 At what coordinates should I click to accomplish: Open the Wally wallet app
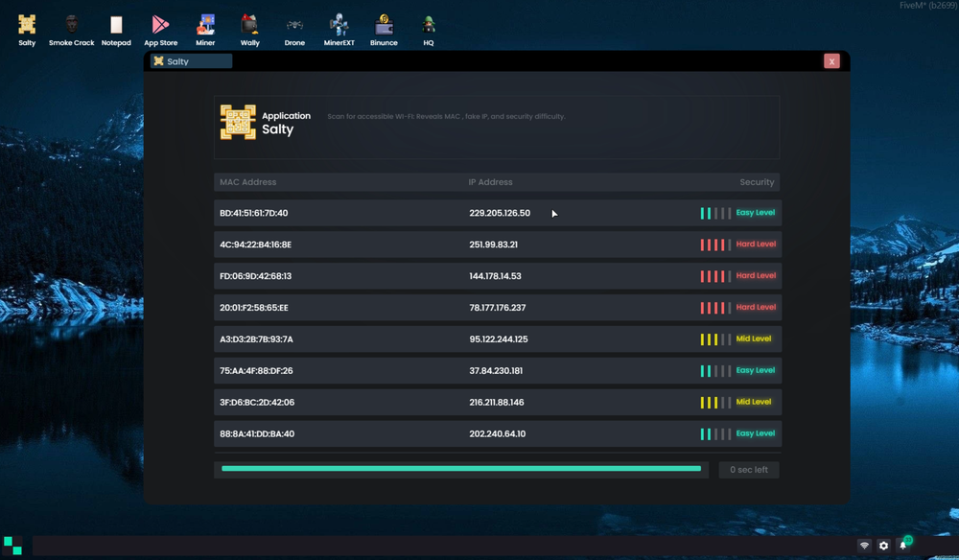[249, 29]
